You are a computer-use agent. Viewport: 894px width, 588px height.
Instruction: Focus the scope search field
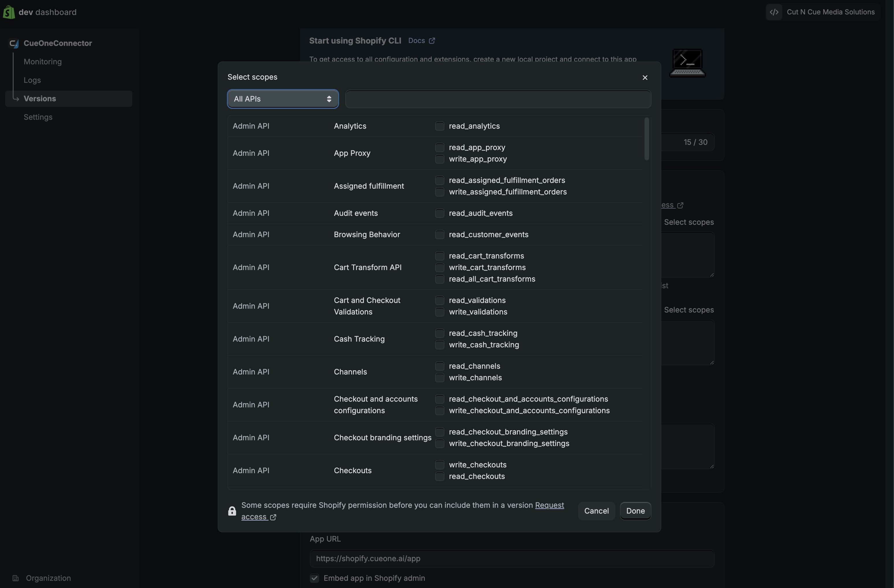pyautogui.click(x=498, y=99)
